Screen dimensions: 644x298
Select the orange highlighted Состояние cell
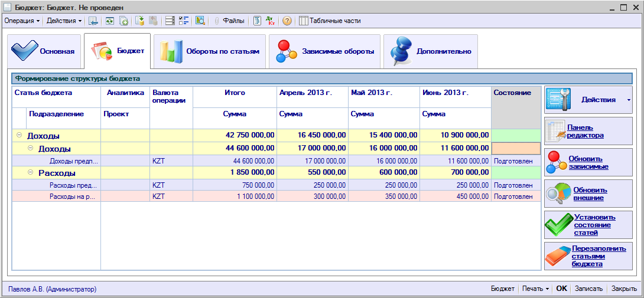tap(516, 148)
